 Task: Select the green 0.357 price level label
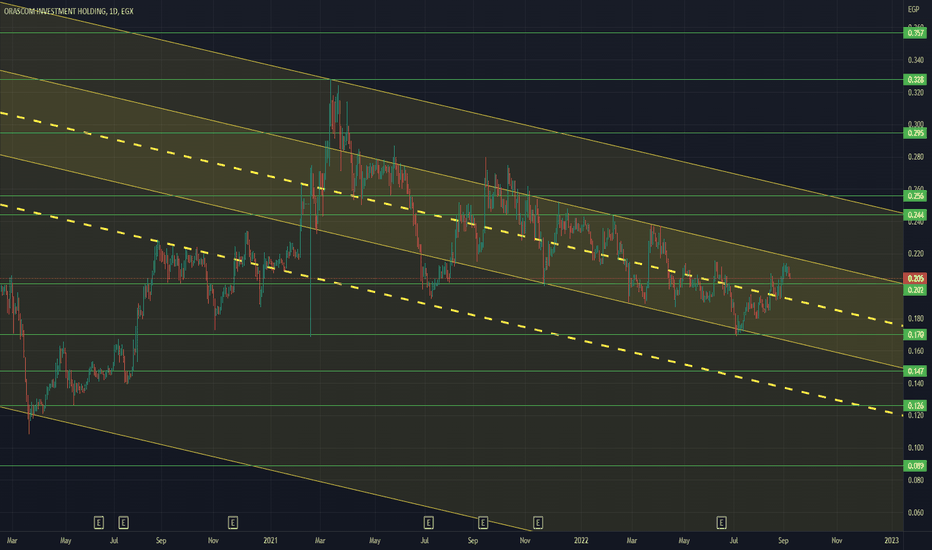click(x=915, y=33)
